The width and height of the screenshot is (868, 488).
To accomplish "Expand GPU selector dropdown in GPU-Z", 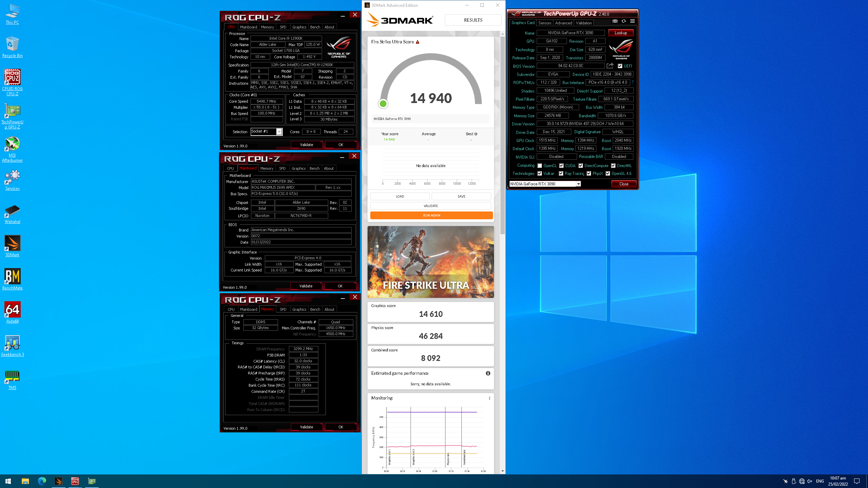I will click(x=578, y=184).
